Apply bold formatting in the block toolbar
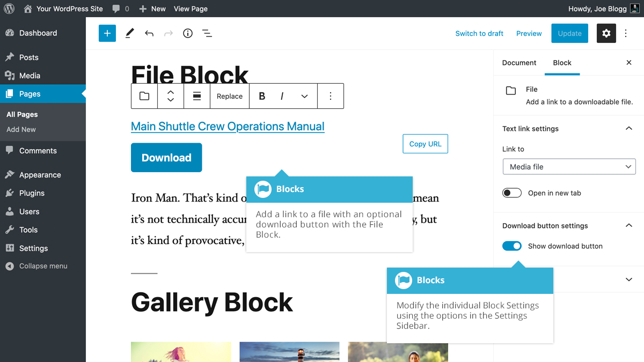 click(261, 96)
